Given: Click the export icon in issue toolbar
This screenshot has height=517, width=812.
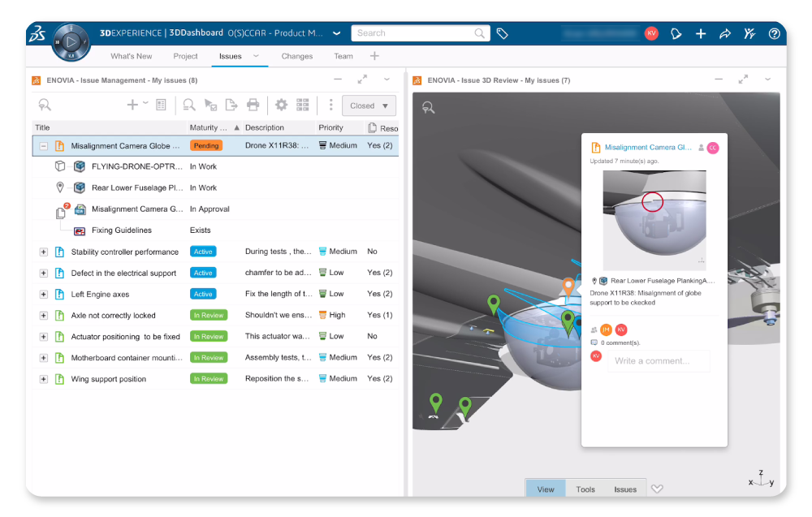Looking at the screenshot, I should pyautogui.click(x=231, y=105).
